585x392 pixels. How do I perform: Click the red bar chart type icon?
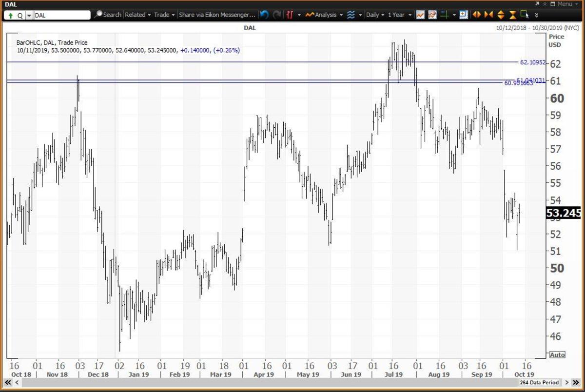pyautogui.click(x=290, y=15)
